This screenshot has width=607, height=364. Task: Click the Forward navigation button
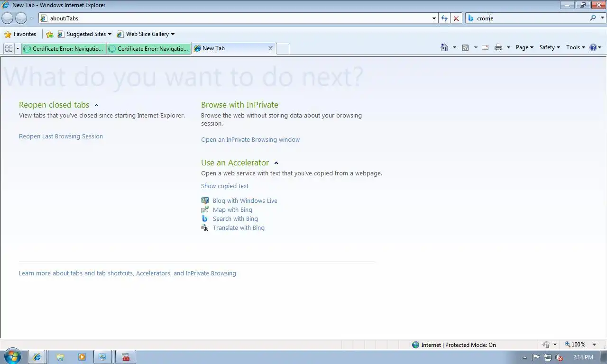[21, 18]
